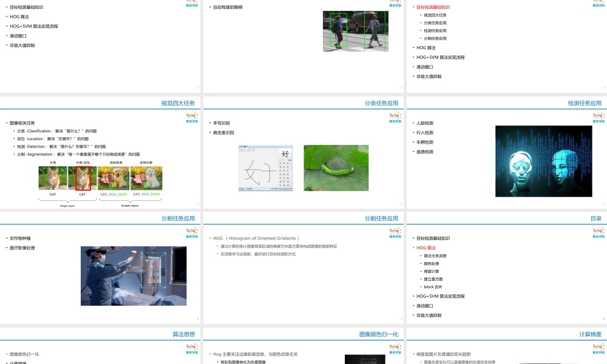Image resolution: width=607 pixels, height=364 pixels.
Task: Click the 手写识别 bullet item
Action: point(222,123)
